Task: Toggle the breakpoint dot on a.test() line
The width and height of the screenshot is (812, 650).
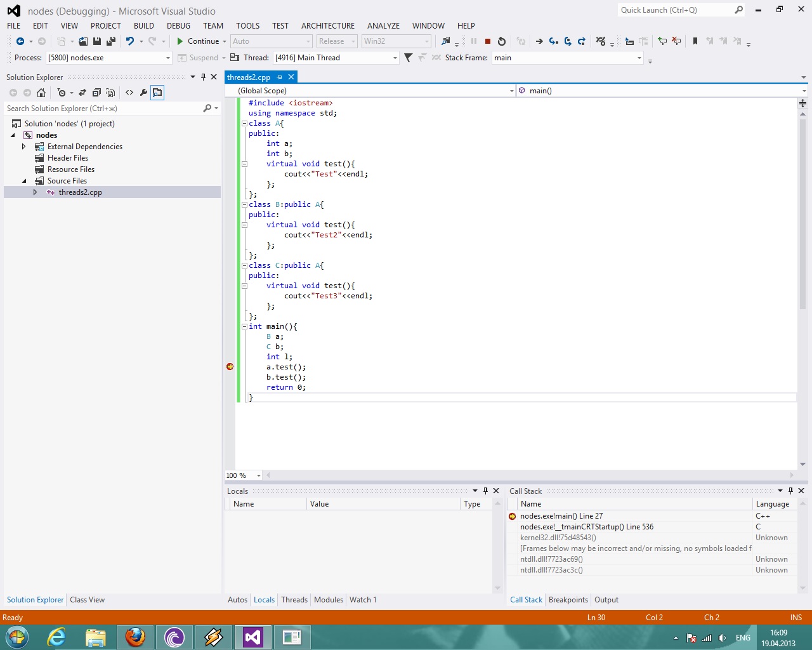Action: click(230, 367)
